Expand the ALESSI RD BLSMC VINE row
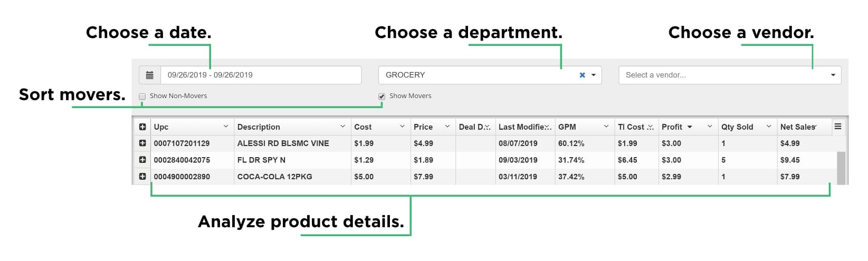Screen dimensions: 868x261 [142, 143]
